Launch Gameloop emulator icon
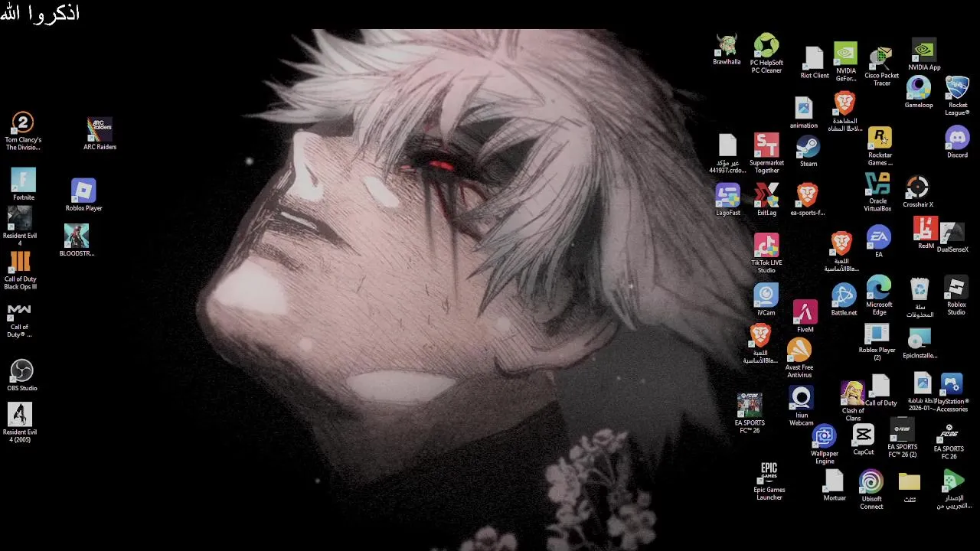 click(x=919, y=92)
